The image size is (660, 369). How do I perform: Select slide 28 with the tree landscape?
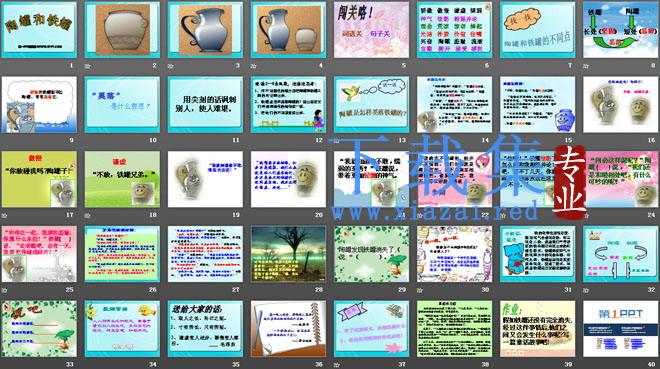tap(288, 254)
